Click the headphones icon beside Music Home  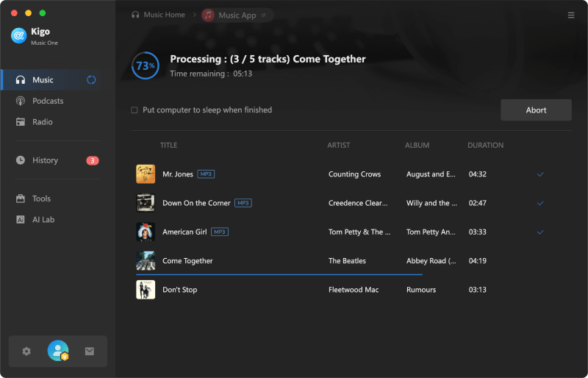pos(135,15)
